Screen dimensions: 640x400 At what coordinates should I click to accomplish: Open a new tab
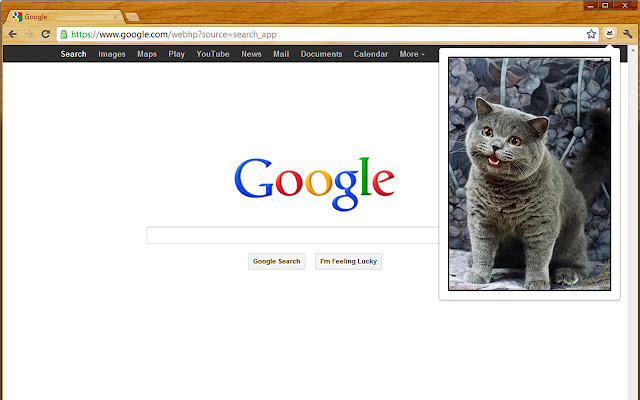(131, 17)
